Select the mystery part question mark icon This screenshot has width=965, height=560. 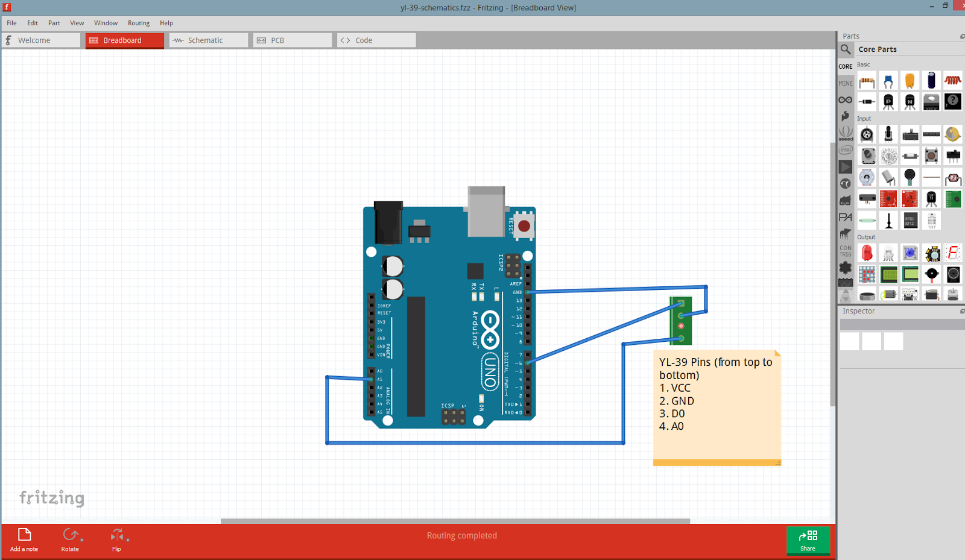(953, 102)
